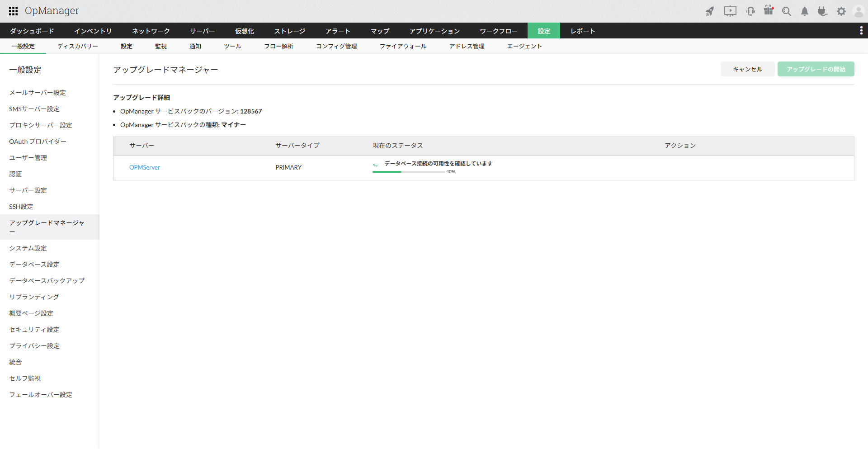Select the green 設定 main tab

(544, 31)
